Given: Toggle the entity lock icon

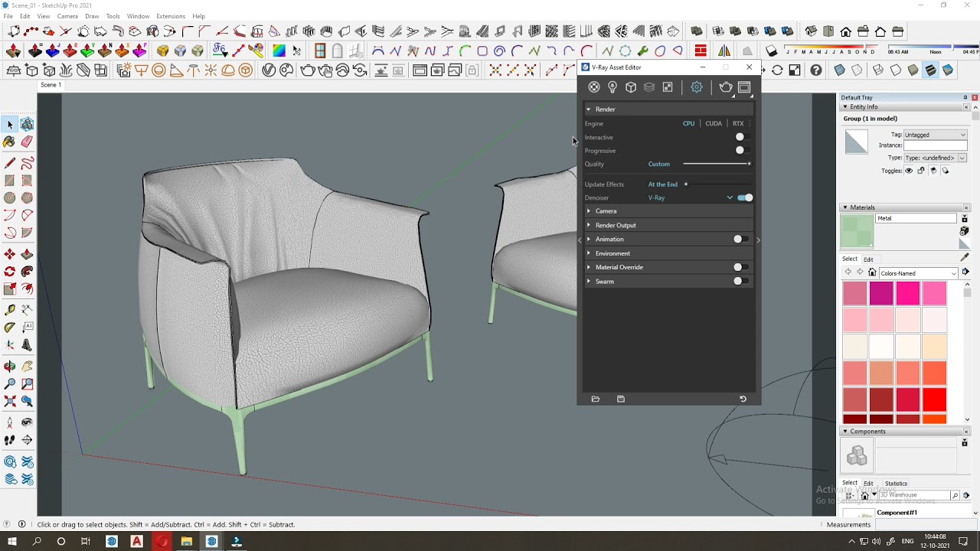Looking at the screenshot, I should coord(921,171).
